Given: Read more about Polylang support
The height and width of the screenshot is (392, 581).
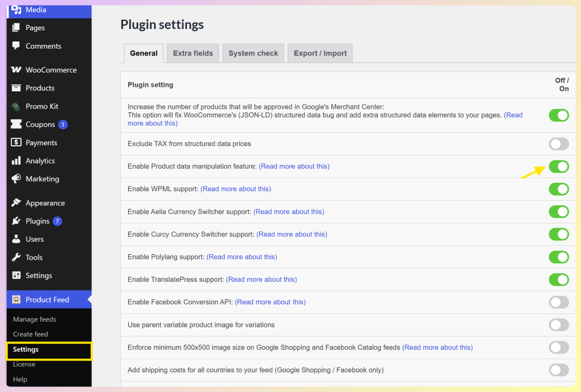Looking at the screenshot, I should point(242,257).
